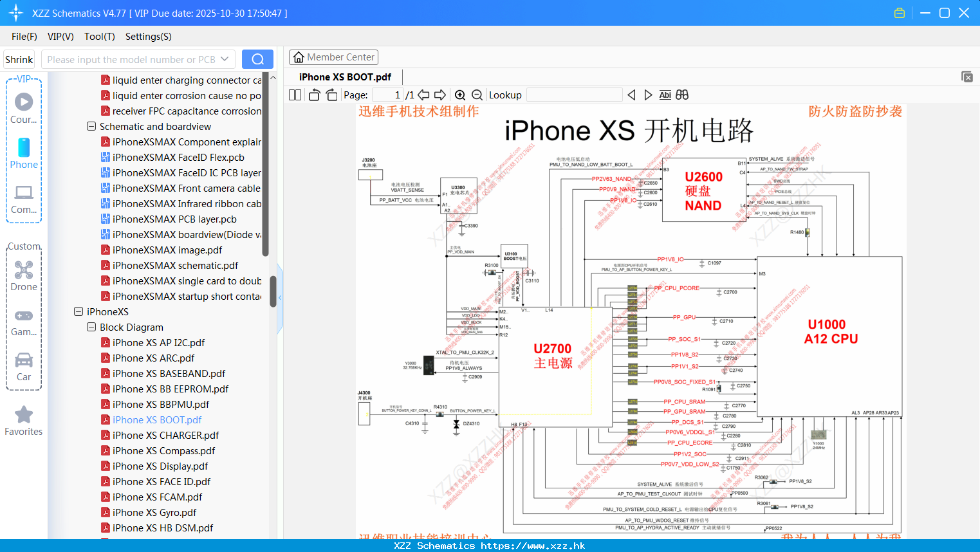Open iPhone XS BB EEPROM.pdf
The width and height of the screenshot is (980, 552).
(171, 389)
